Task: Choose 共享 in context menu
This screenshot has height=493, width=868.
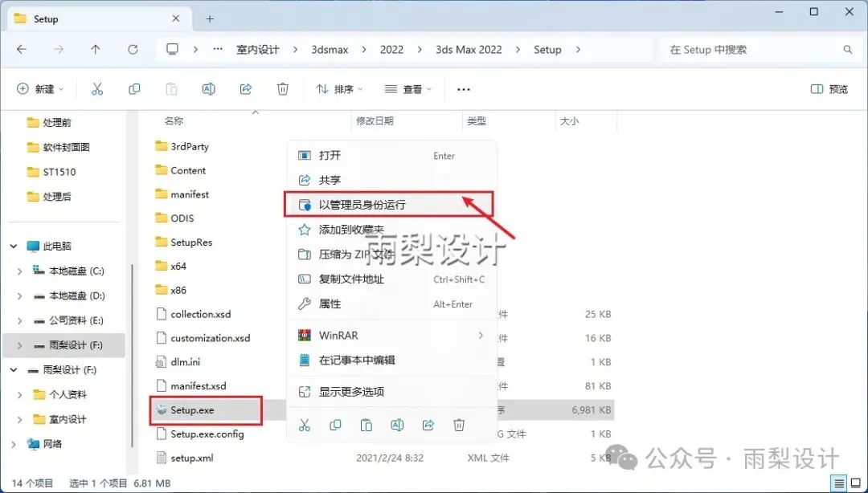Action: point(392,180)
